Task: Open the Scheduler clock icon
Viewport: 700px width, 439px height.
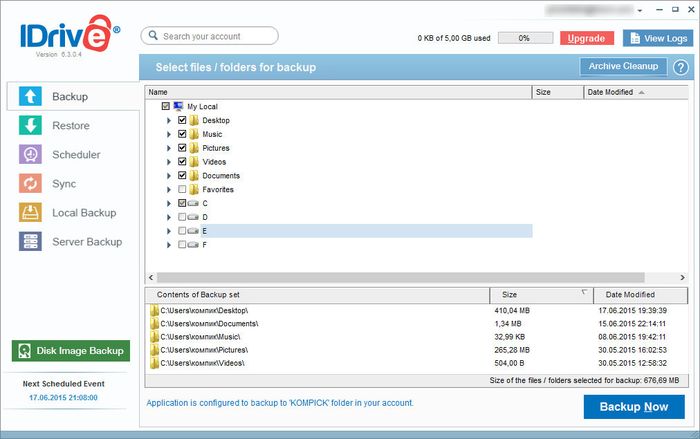Action: 31,155
